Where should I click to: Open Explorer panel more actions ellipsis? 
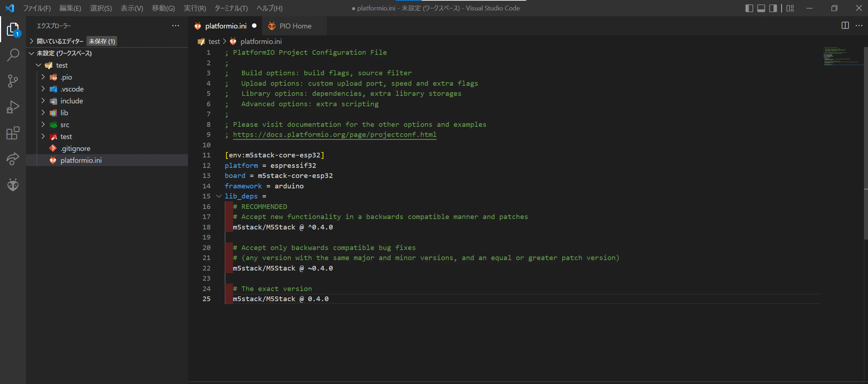(175, 26)
